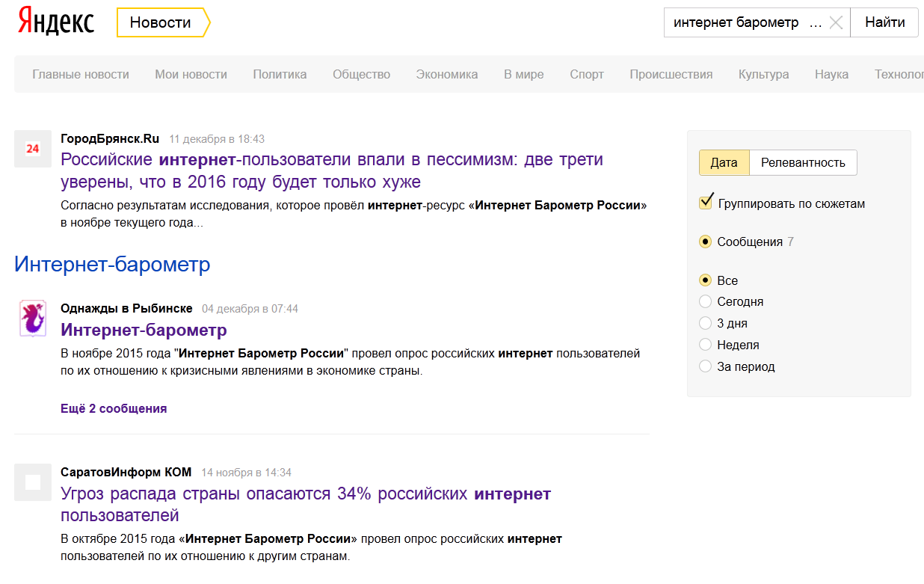Viewport: 924px width, 584px height.
Task: Click the snippet starting В ноябре 2015 года
Action: point(351,361)
